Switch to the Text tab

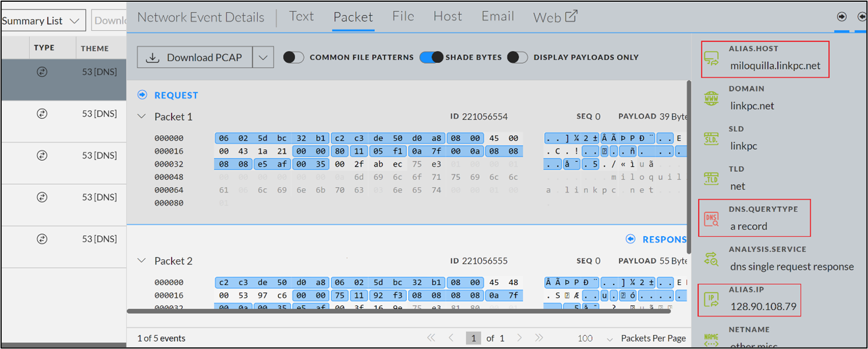point(302,16)
